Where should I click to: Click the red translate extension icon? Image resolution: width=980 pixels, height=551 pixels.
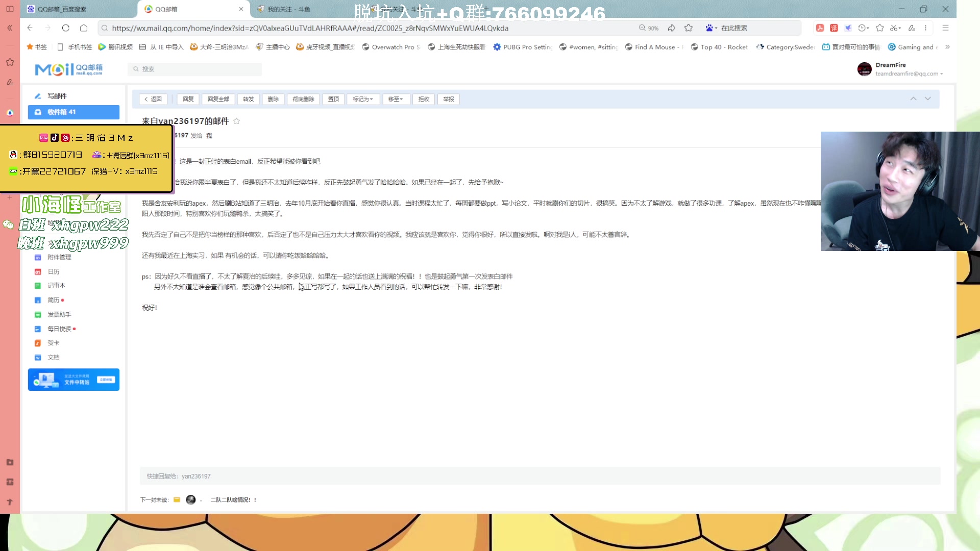point(834,28)
